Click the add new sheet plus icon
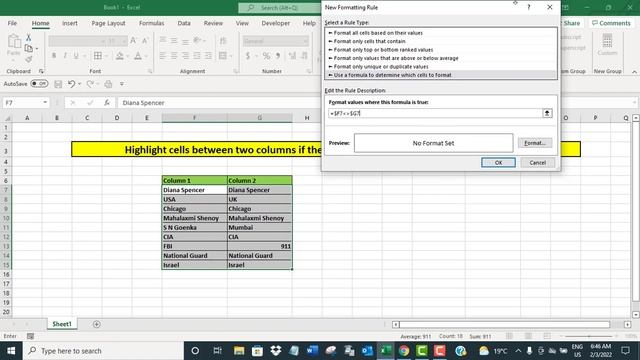Image resolution: width=640 pixels, height=360 pixels. [x=97, y=324]
